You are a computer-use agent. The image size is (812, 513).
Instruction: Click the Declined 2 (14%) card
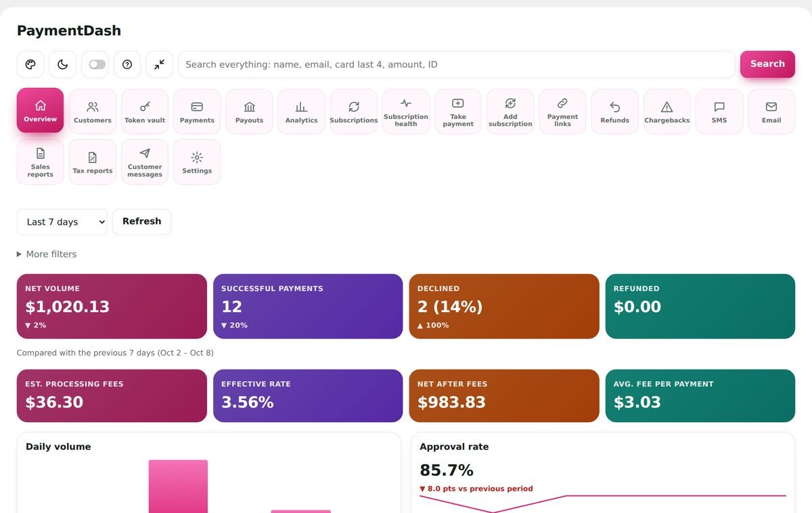[x=504, y=306]
